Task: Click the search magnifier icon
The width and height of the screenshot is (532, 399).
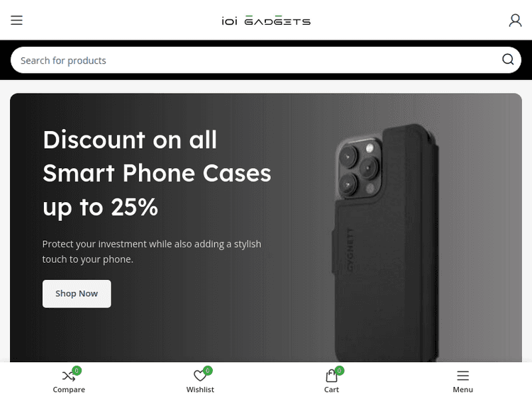Action: [x=508, y=60]
